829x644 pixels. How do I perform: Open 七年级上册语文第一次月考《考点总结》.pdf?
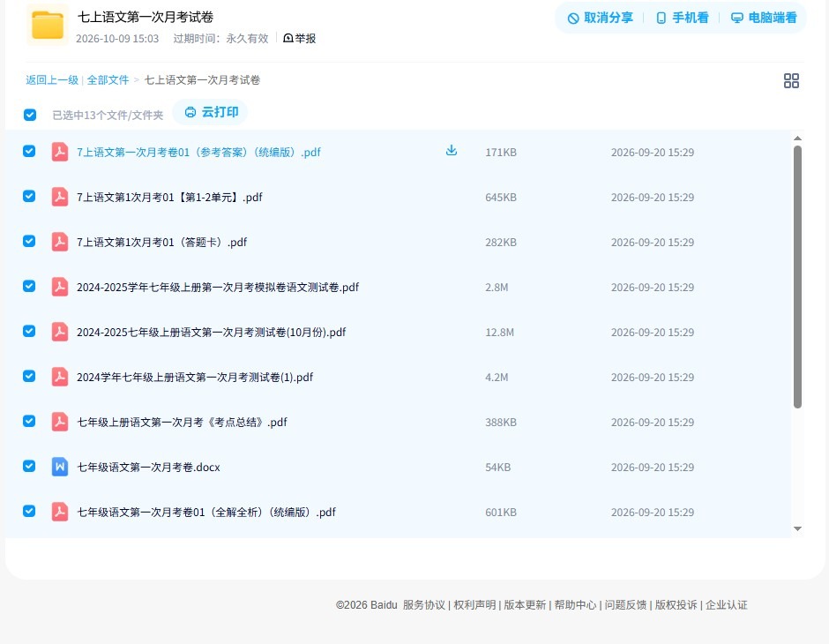(x=183, y=422)
